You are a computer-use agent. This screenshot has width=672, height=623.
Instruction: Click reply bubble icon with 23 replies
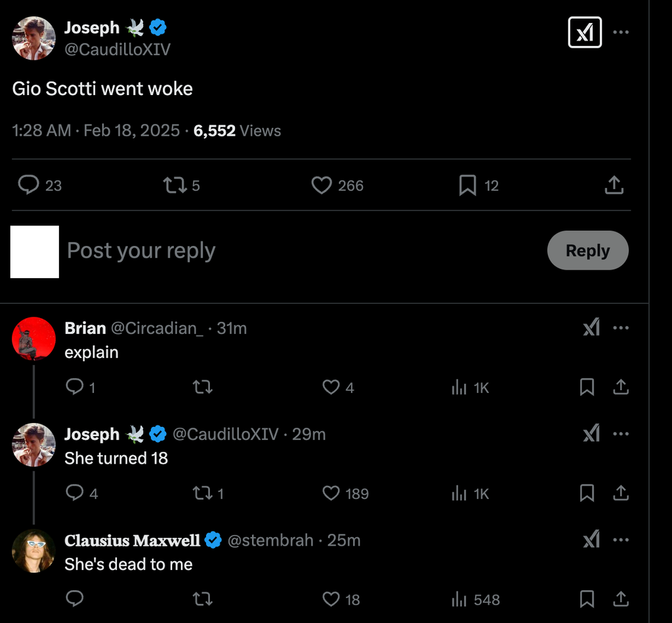28,186
